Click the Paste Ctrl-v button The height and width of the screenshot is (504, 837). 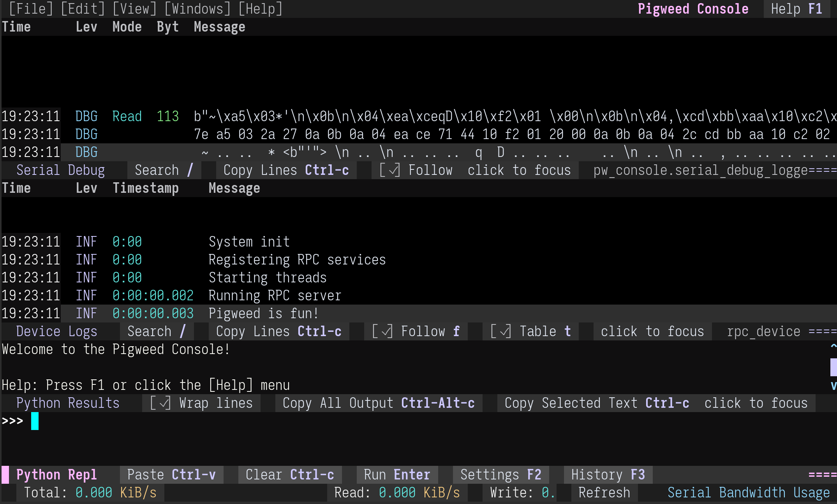[171, 475]
